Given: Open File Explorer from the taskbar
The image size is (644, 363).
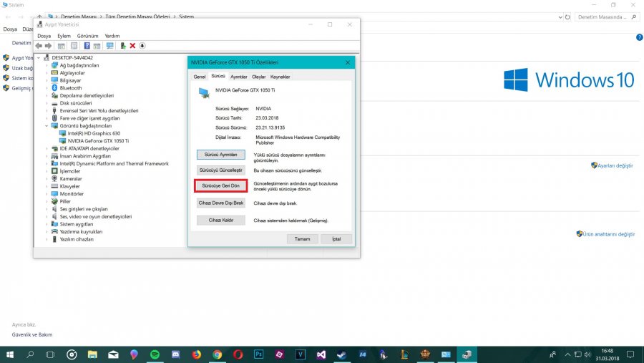Looking at the screenshot, I should point(92,354).
